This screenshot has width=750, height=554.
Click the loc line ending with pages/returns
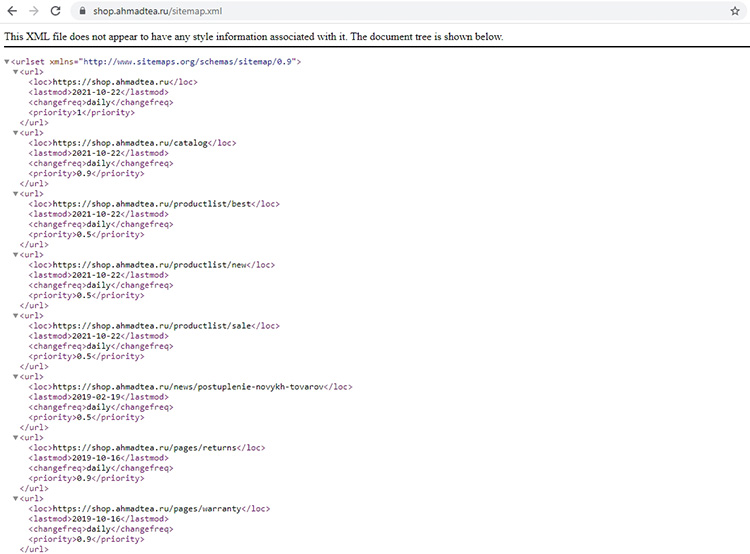click(146, 448)
